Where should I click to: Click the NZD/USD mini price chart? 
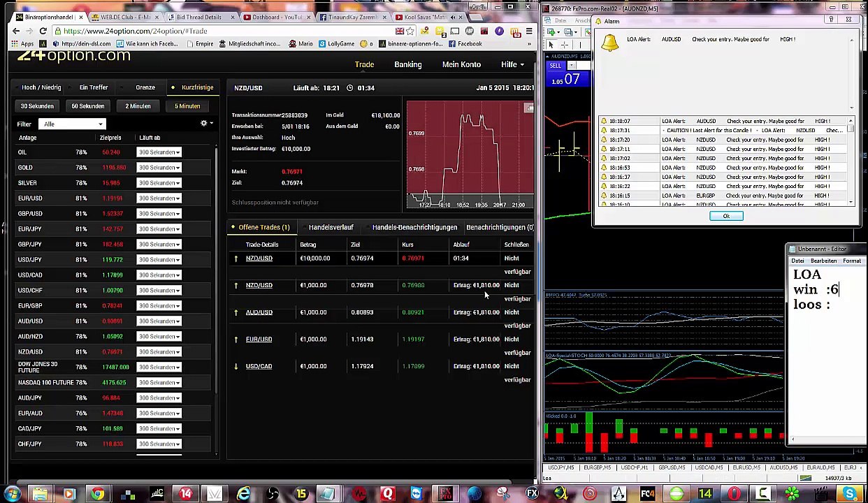tap(470, 156)
